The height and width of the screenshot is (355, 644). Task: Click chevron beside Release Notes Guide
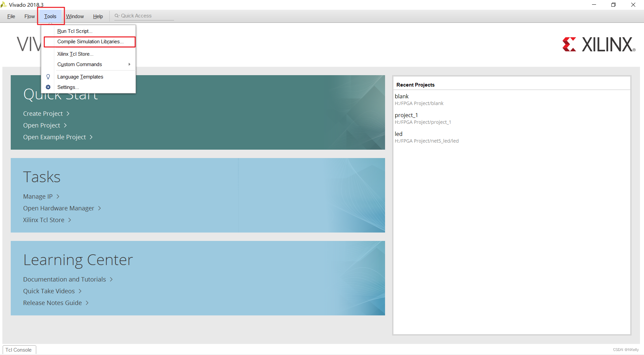[87, 303]
